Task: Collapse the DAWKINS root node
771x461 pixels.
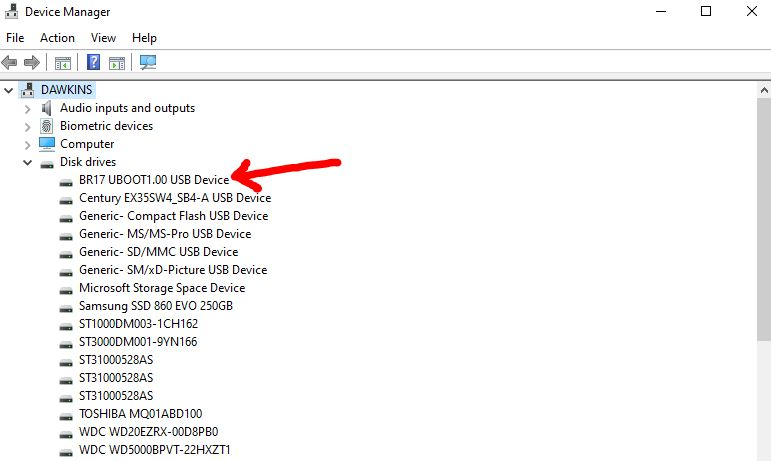Action: 8,90
